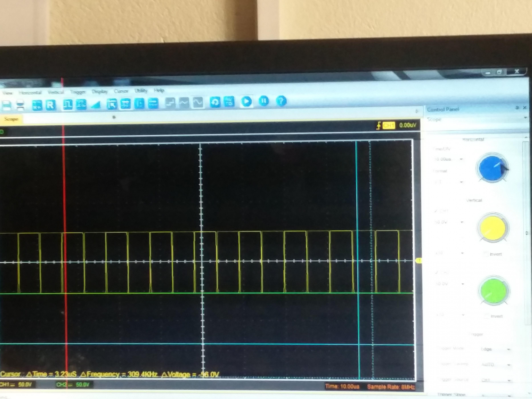Restore down the application window
The width and height of the screenshot is (532, 399).
[x=499, y=72]
